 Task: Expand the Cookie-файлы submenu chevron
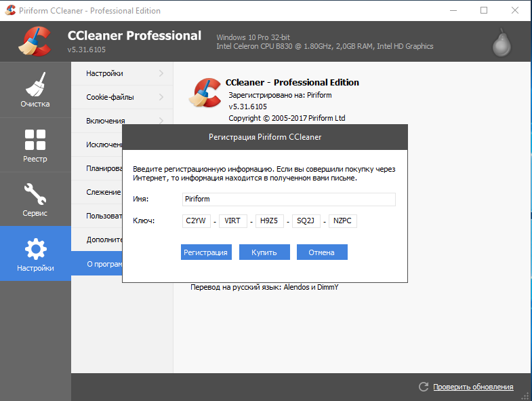161,97
